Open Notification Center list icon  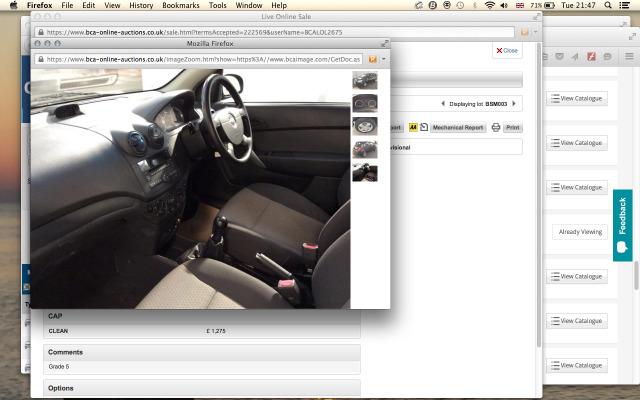pyautogui.click(x=624, y=5)
